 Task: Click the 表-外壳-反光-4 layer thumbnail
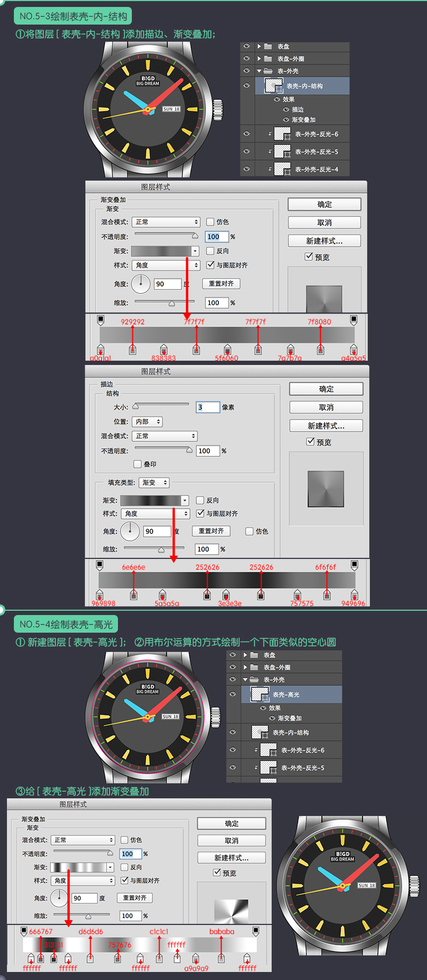(282, 169)
